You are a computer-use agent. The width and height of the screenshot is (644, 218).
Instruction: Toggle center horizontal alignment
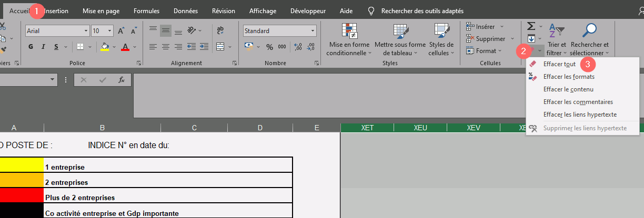click(x=165, y=47)
